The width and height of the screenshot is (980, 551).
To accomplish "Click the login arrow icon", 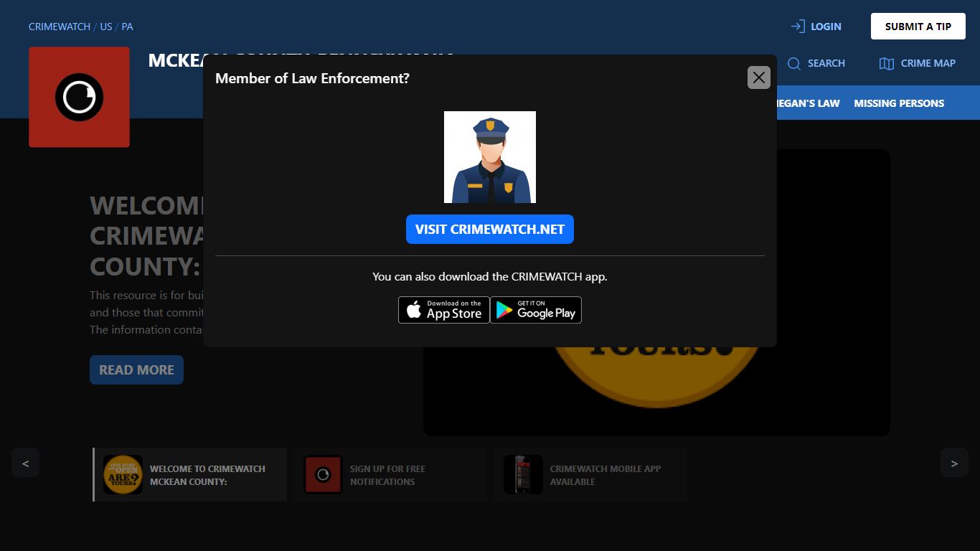I will point(798,27).
